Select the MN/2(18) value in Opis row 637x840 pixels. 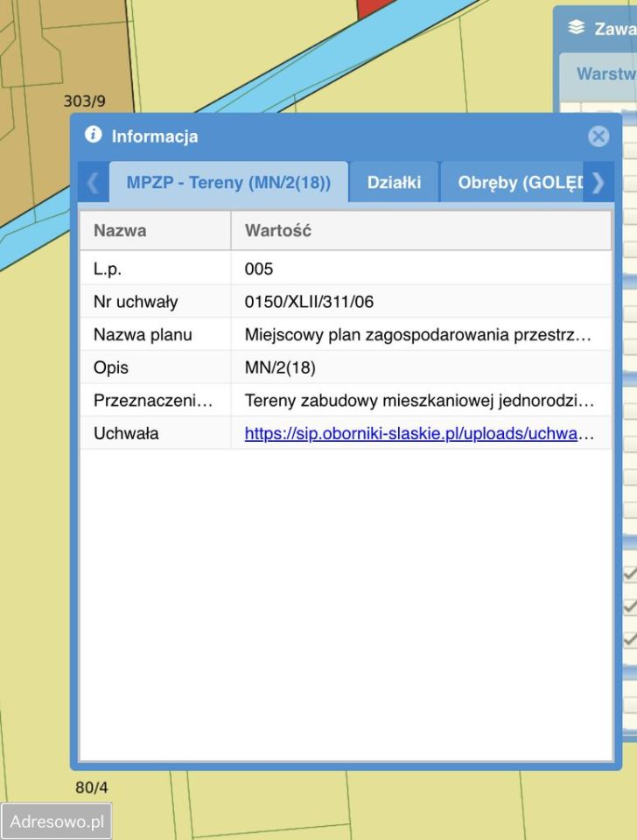[x=280, y=367]
